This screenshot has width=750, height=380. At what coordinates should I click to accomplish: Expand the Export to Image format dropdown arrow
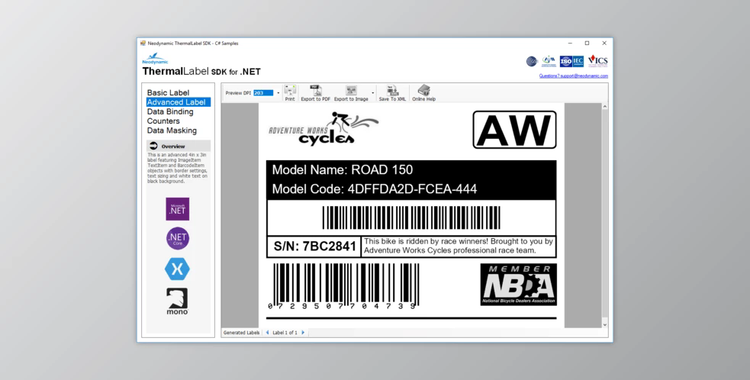pyautogui.click(x=373, y=93)
